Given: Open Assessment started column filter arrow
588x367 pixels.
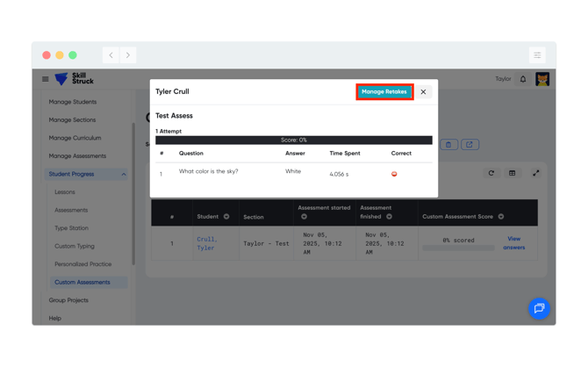Looking at the screenshot, I should tap(305, 217).
